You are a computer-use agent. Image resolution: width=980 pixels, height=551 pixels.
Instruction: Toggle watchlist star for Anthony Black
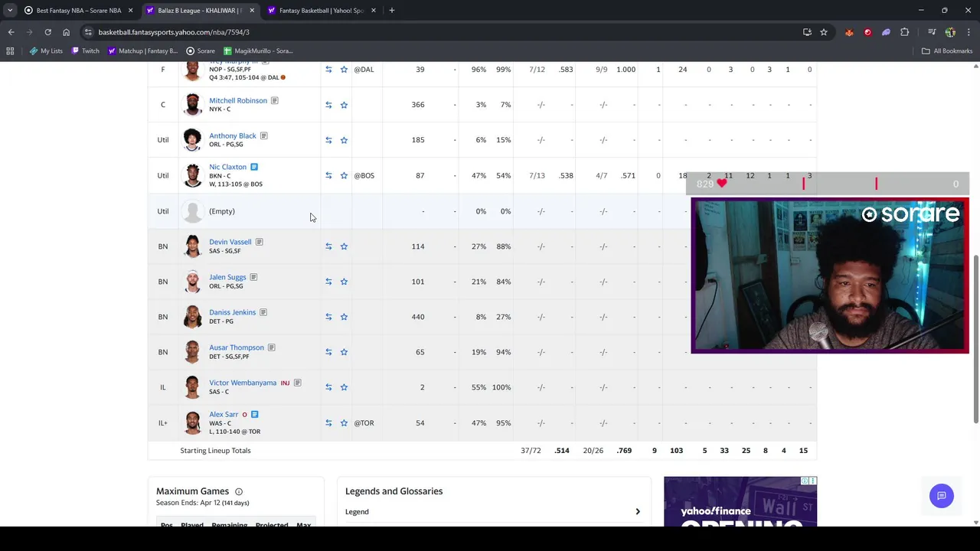pyautogui.click(x=344, y=140)
